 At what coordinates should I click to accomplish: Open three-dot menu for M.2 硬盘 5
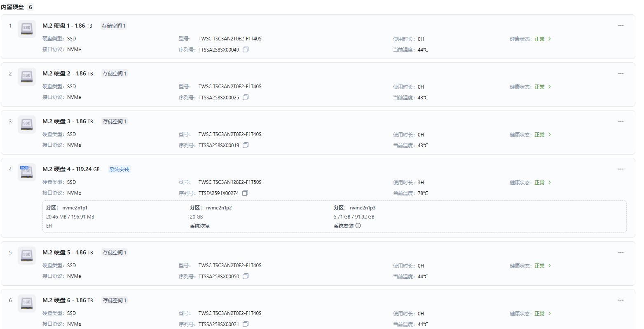tap(621, 252)
